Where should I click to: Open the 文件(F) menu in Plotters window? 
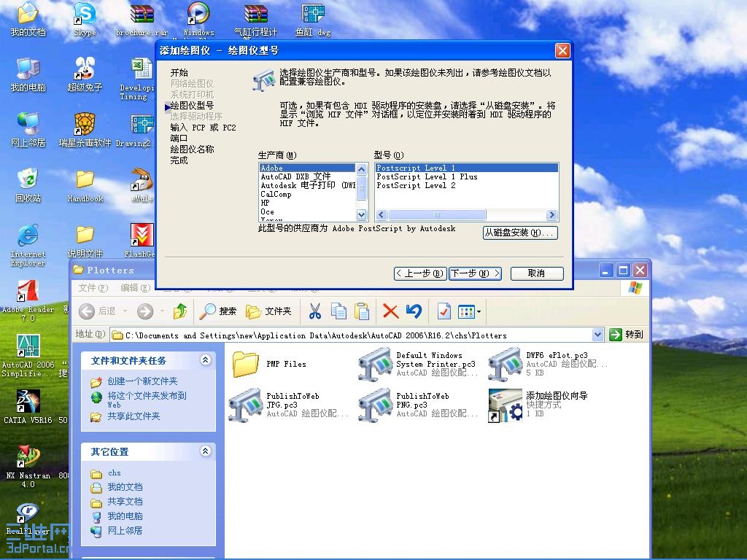pos(93,287)
